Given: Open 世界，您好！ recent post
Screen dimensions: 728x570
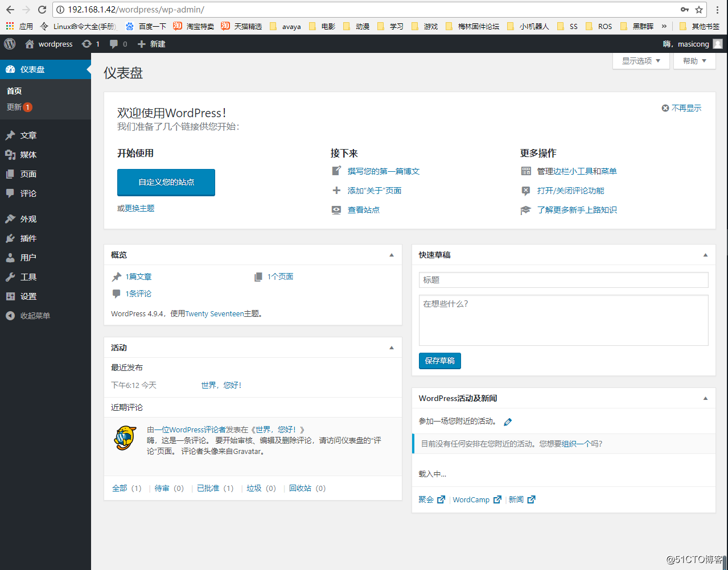Looking at the screenshot, I should 221,385.
